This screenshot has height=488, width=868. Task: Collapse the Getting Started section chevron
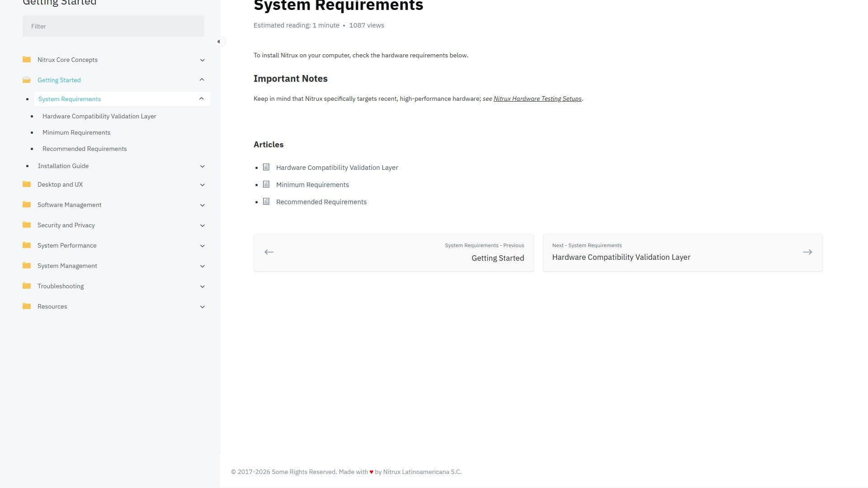click(202, 80)
